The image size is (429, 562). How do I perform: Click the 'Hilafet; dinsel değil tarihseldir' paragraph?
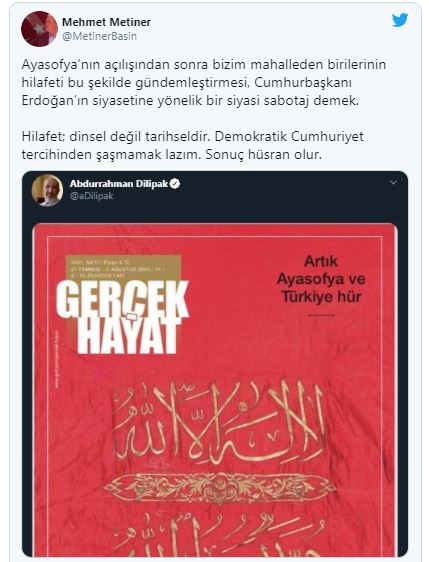(192, 146)
